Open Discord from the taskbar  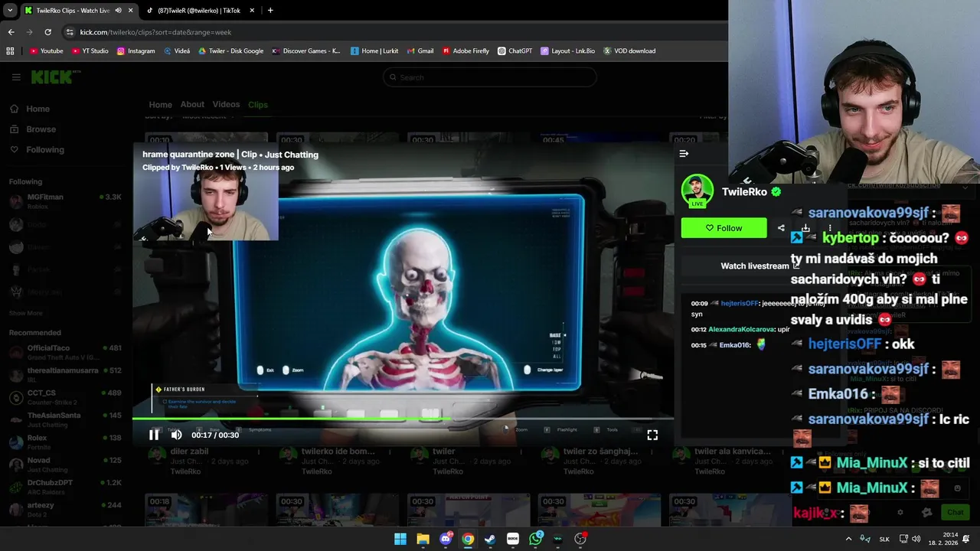click(x=446, y=539)
